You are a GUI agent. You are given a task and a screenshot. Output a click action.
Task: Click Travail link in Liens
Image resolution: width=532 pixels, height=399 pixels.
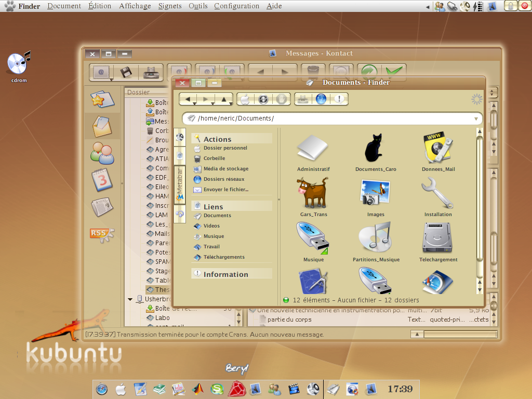[212, 247]
